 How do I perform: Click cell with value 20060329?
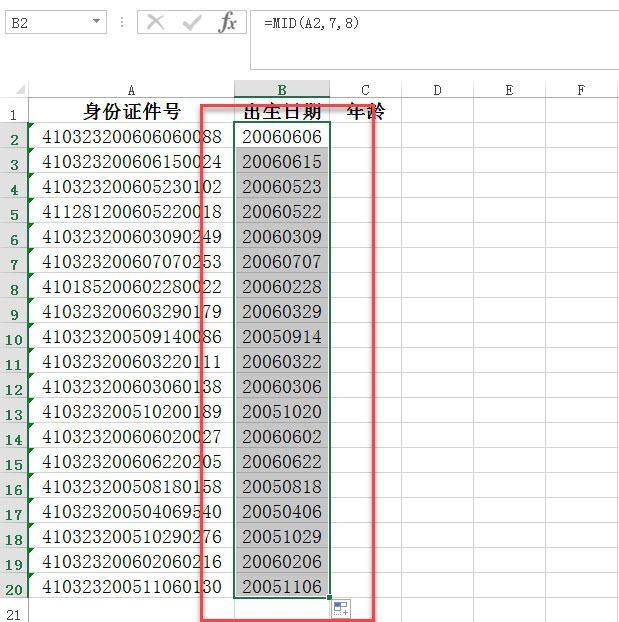click(282, 311)
